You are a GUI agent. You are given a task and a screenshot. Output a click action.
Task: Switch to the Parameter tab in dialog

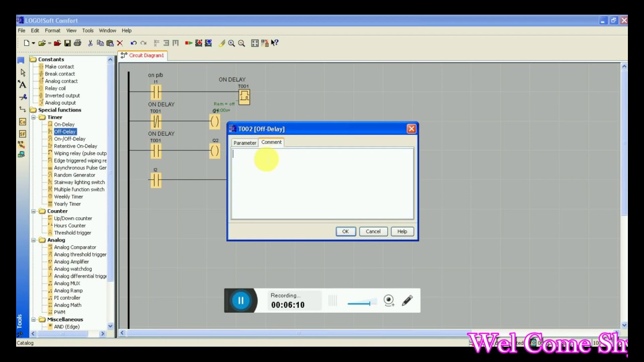245,143
